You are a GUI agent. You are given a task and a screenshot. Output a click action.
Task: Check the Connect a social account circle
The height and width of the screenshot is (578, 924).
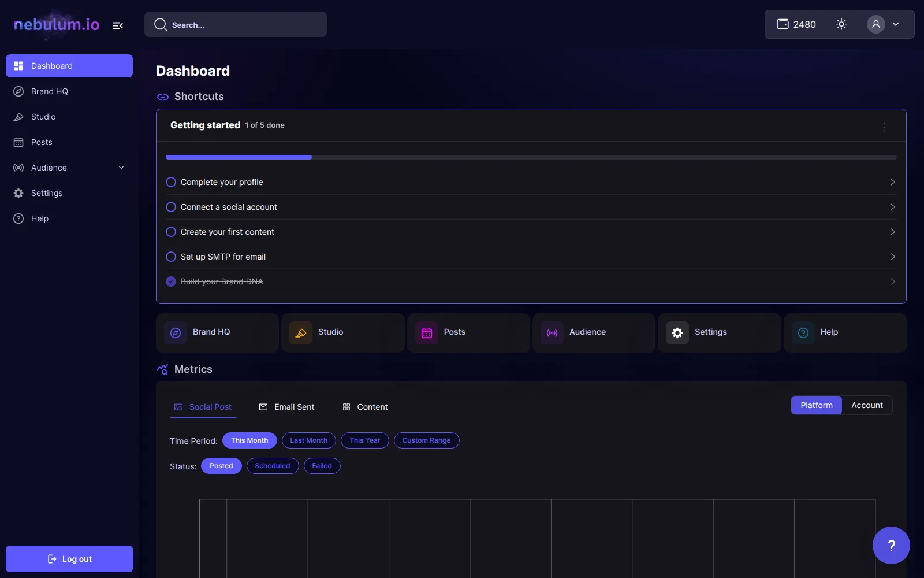pyautogui.click(x=171, y=207)
